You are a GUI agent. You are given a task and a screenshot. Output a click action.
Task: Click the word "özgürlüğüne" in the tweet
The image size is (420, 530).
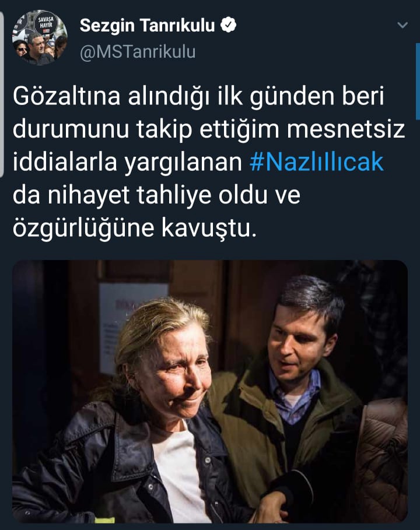pos(83,229)
